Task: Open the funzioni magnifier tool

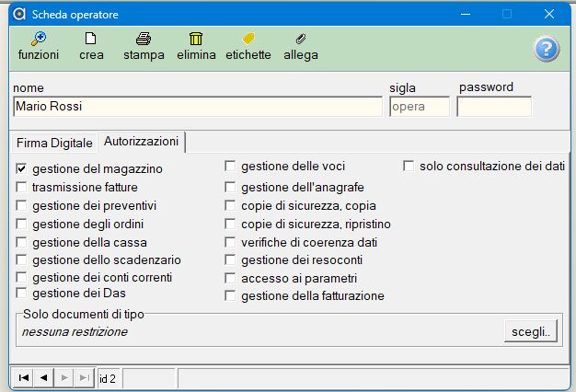Action: point(38,39)
